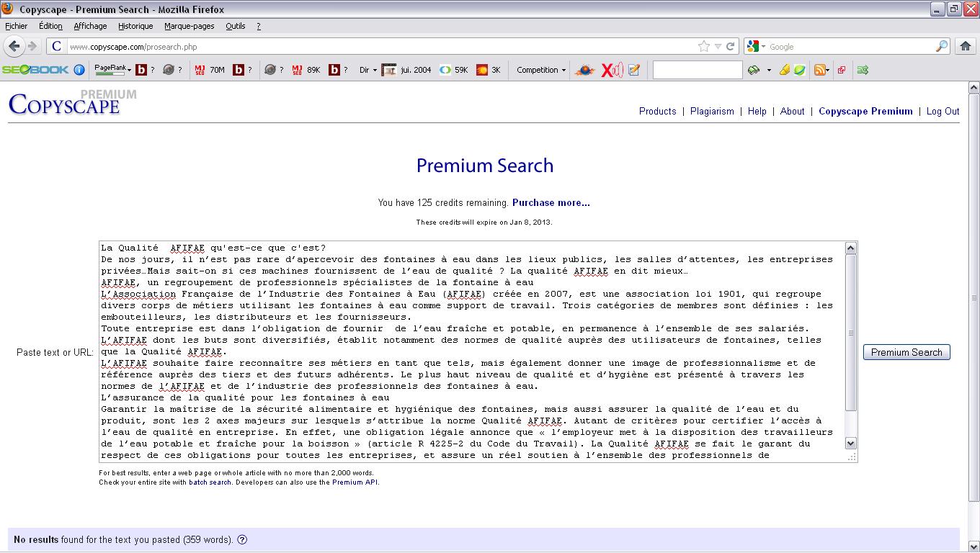Click the text area's down scroll arrow

click(x=850, y=444)
